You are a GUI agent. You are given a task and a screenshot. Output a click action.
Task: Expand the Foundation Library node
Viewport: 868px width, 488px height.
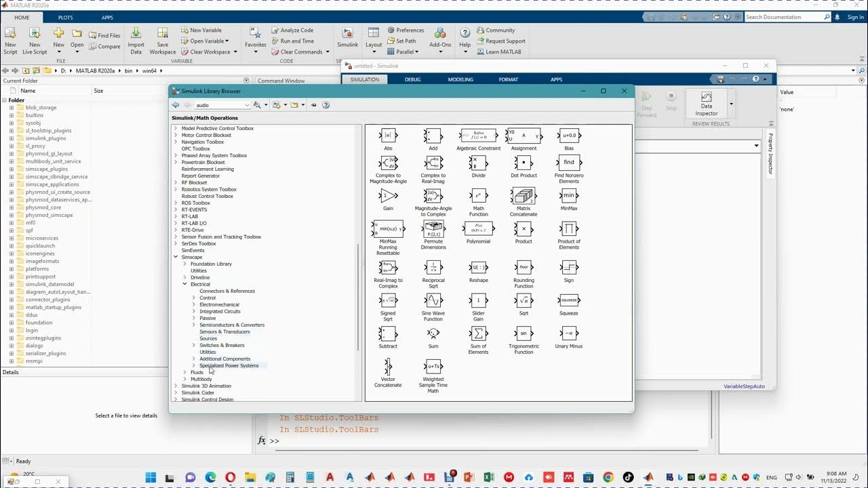(184, 264)
